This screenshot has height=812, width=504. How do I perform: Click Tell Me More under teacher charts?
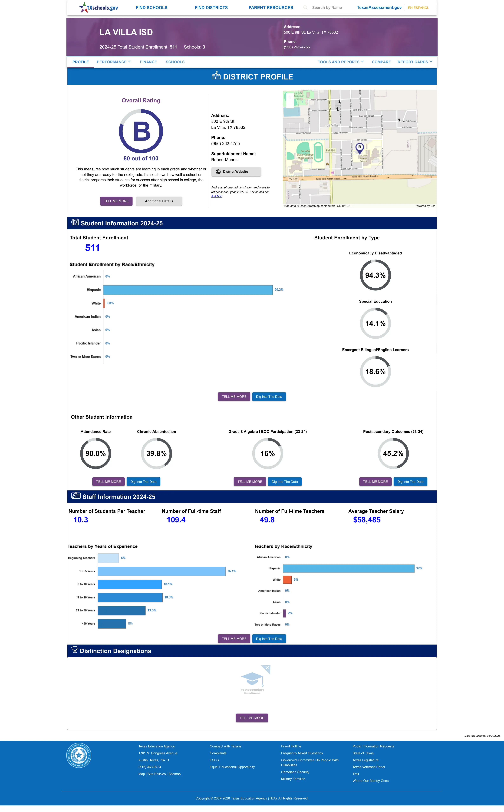point(234,639)
